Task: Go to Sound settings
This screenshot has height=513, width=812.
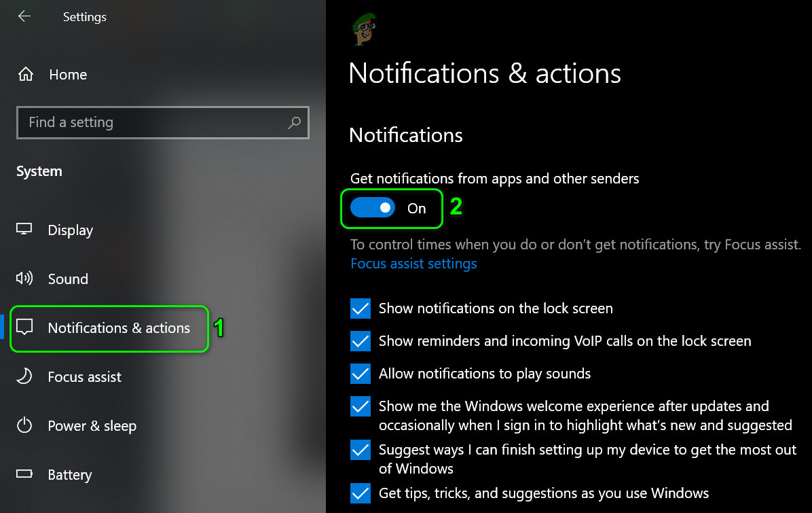Action: coord(68,279)
